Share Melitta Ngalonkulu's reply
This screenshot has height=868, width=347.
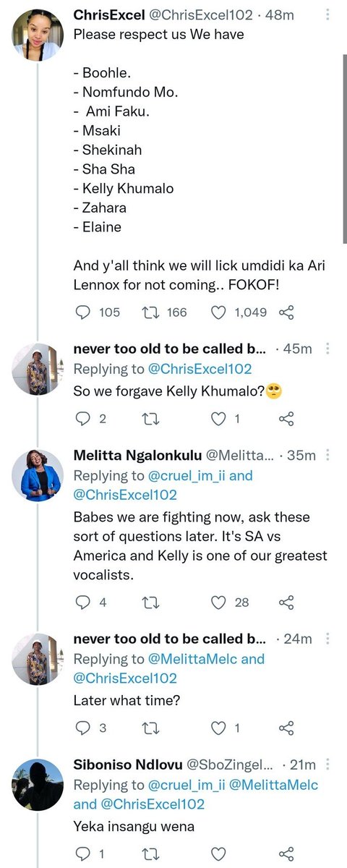(x=286, y=602)
